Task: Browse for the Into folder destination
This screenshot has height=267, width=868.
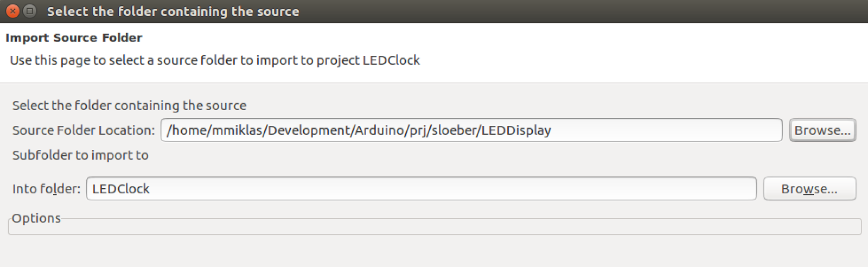Action: 809,189
